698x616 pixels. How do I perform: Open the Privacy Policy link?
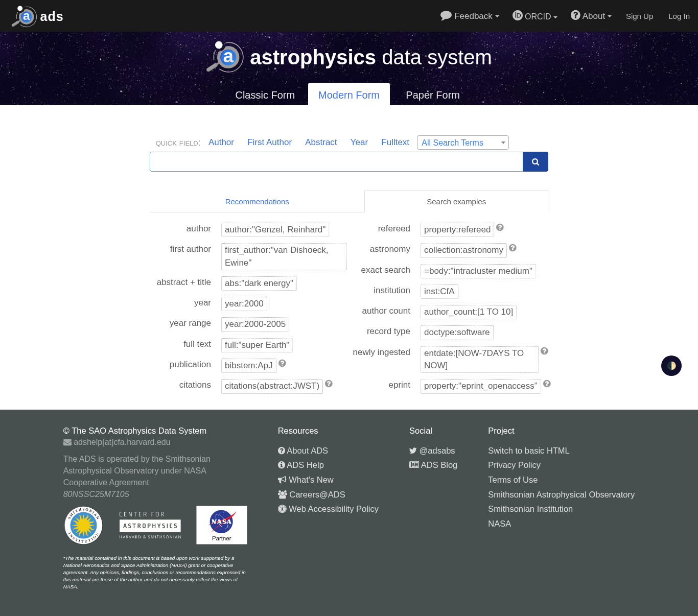coord(514,465)
